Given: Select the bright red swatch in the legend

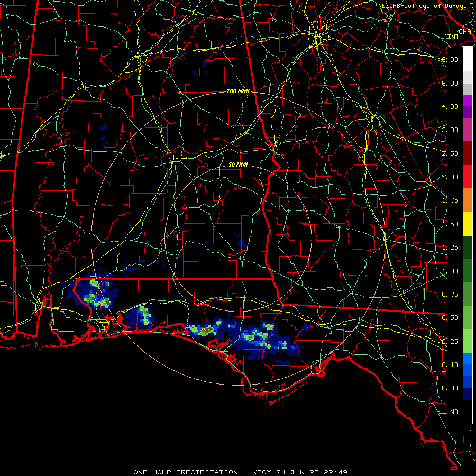Looking at the screenshot, I should pos(467,177).
